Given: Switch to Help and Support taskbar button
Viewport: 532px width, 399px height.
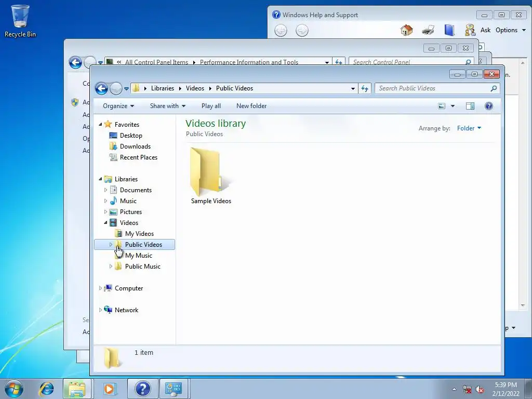Looking at the screenshot, I should pyautogui.click(x=142, y=389).
